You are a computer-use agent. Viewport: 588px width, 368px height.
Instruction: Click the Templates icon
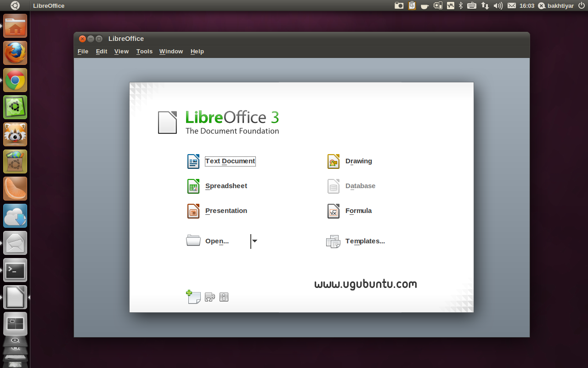(x=333, y=241)
